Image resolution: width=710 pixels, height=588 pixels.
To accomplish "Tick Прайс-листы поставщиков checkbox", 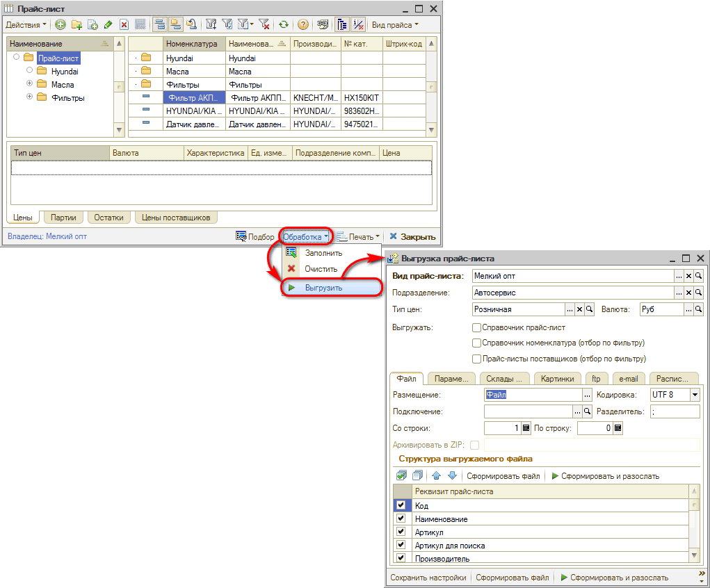I will 477,359.
